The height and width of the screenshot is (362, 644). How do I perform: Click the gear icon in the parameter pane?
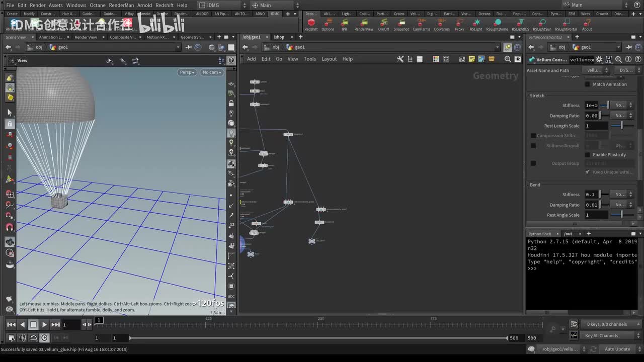click(599, 60)
